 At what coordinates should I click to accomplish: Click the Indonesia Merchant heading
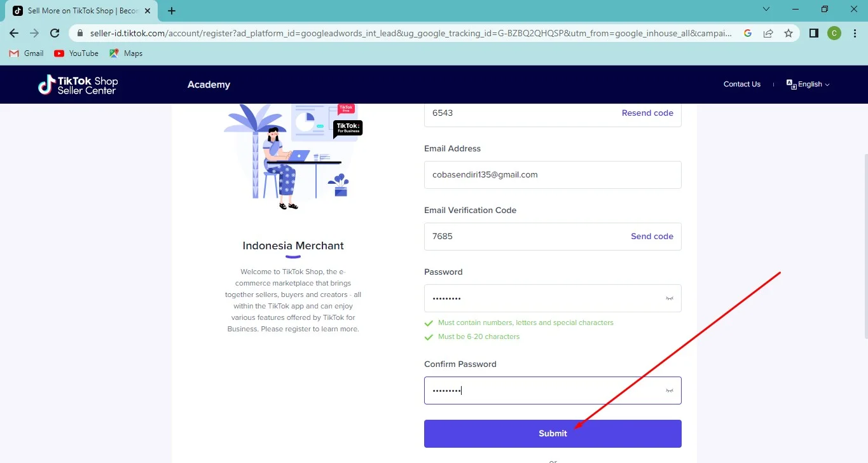point(293,246)
